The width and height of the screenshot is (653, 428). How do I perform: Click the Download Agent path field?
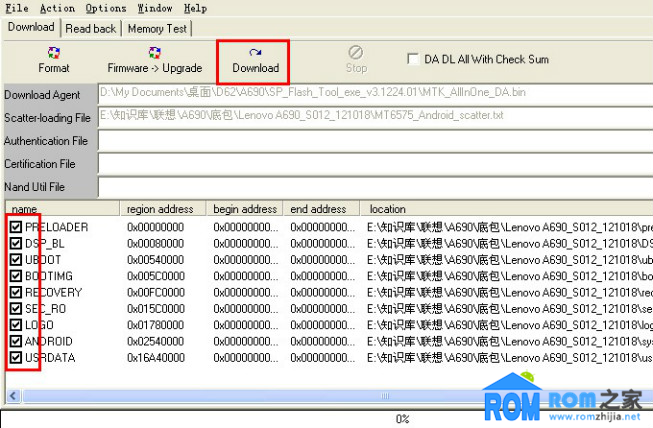[370, 93]
